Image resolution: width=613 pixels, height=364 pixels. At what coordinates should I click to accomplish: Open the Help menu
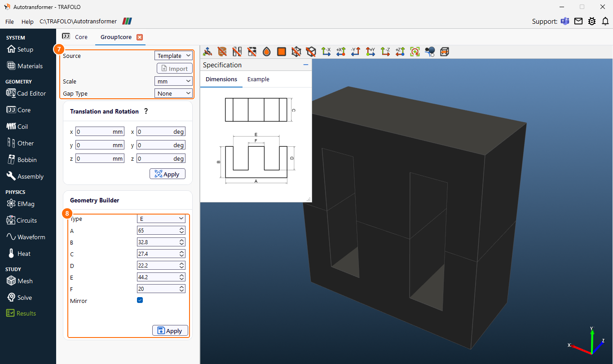[27, 22]
